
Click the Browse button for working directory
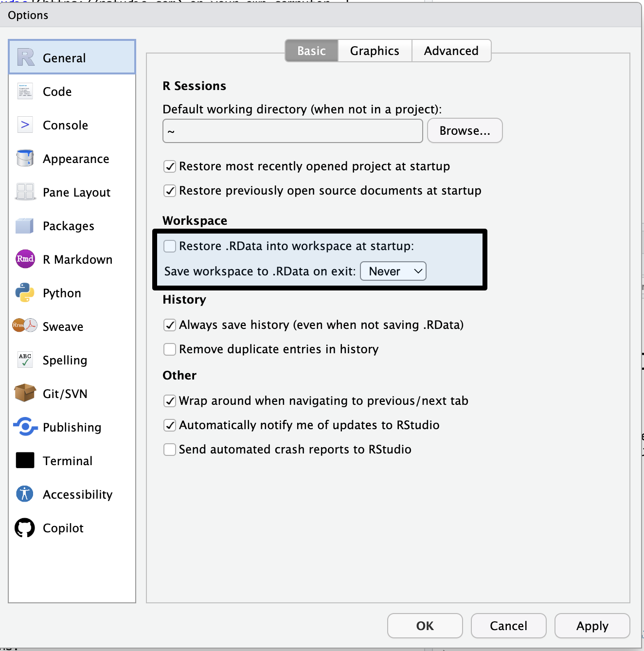pyautogui.click(x=464, y=130)
